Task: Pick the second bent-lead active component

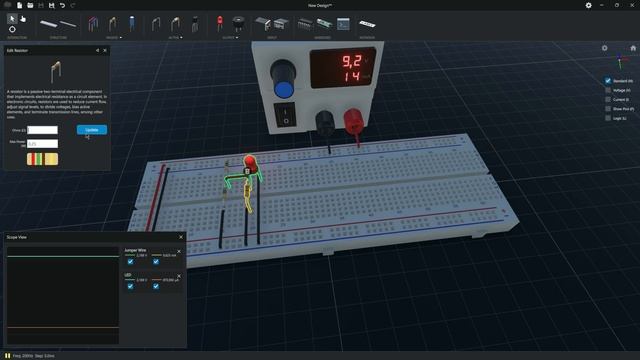Action: coord(175,24)
